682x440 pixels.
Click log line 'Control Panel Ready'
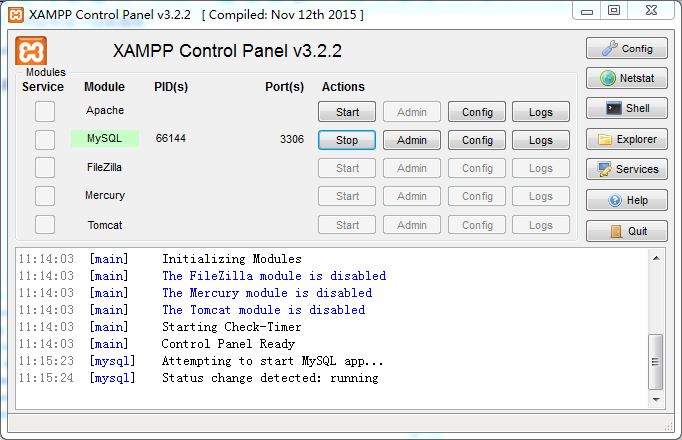click(x=228, y=344)
